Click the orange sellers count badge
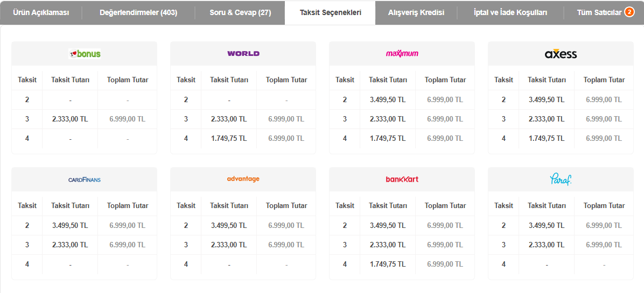This screenshot has width=644, height=293. point(629,12)
